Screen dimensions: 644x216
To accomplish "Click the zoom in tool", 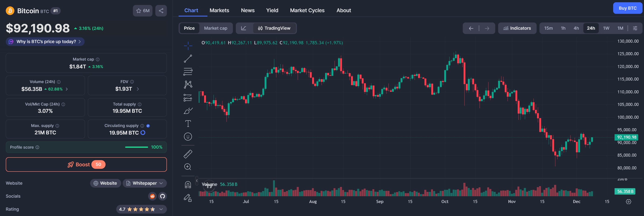I will [188, 167].
